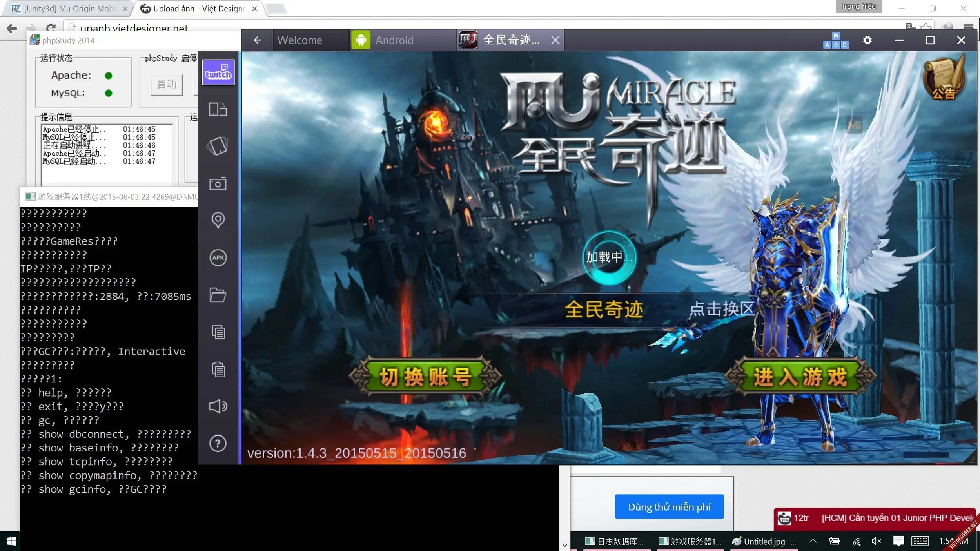Click the copy icon in BlueStacks sidebar
Image resolution: width=980 pixels, height=551 pixels.
pyautogui.click(x=218, y=332)
